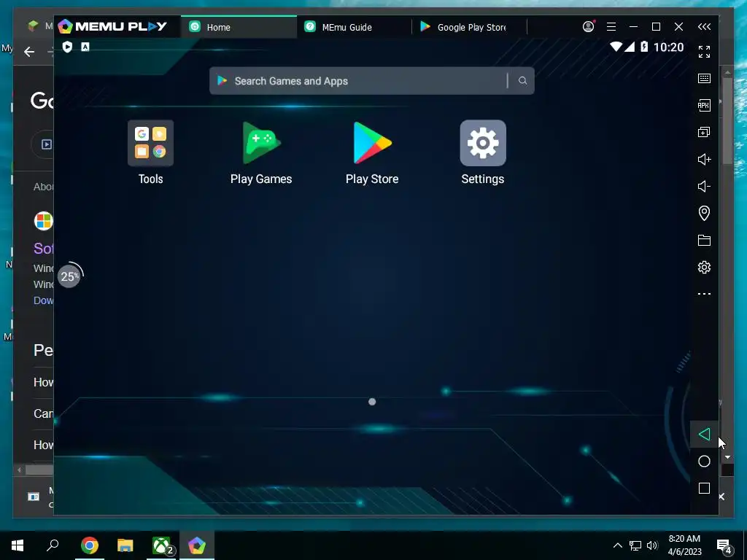The width and height of the screenshot is (747, 560).
Task: Open MEmu settings gear in sidebar
Action: pyautogui.click(x=704, y=267)
